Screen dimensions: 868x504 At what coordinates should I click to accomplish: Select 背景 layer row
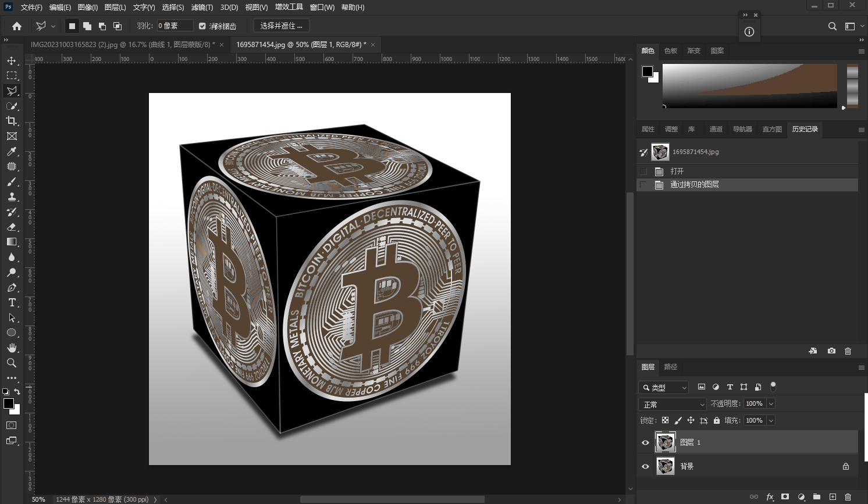click(x=748, y=466)
